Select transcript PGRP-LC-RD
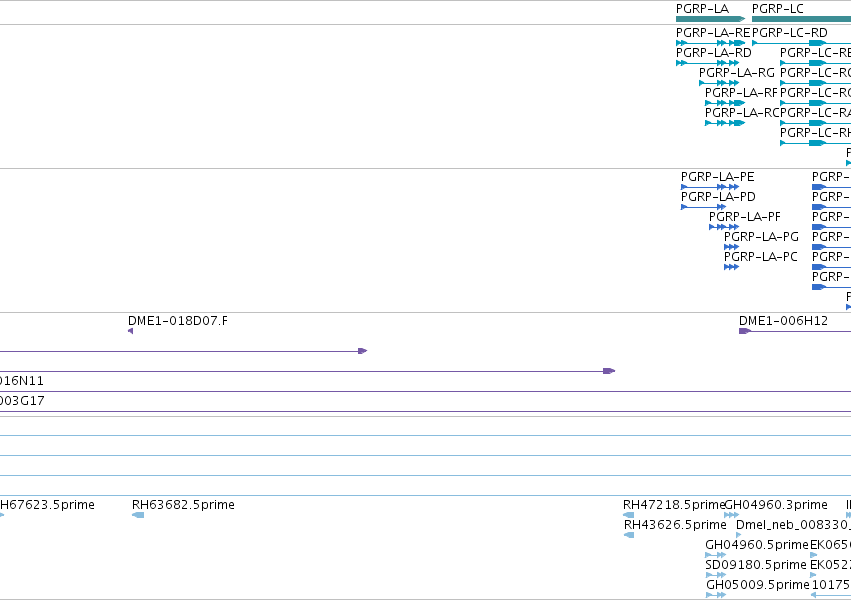 point(790,33)
